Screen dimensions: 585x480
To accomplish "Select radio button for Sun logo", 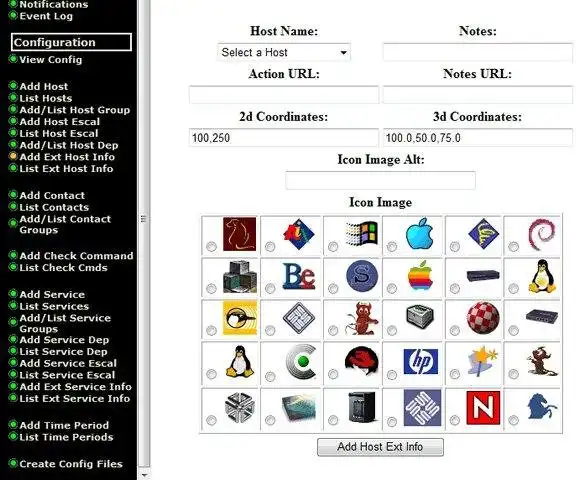I will (392, 422).
